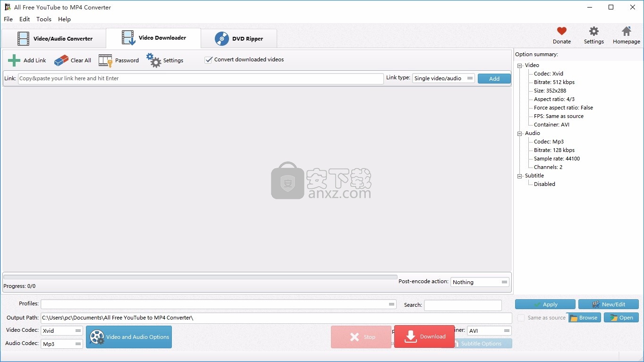Screen dimensions: 644x362
Task: Select 'FPS: Same as source' row
Action: (559, 116)
